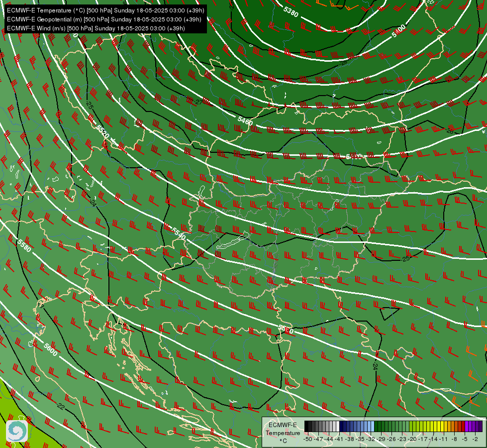Pick the legend tick label -47
The image size is (487, 448).
319,439
